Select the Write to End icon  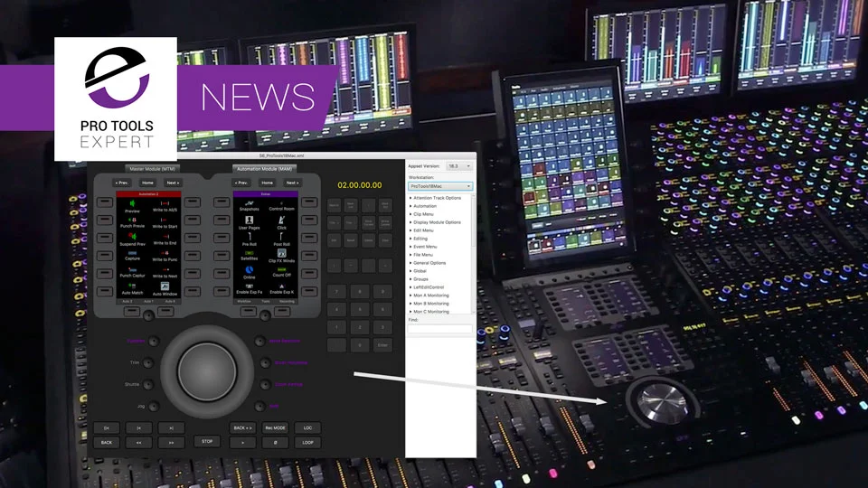pyautogui.click(x=165, y=236)
